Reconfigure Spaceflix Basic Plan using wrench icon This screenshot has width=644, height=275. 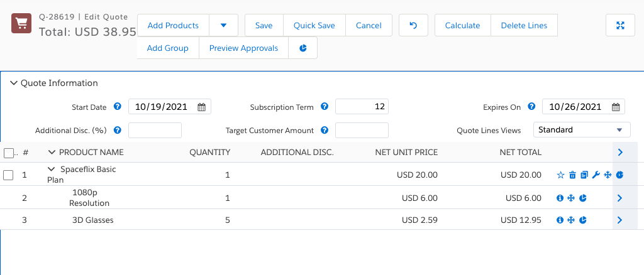click(x=596, y=175)
